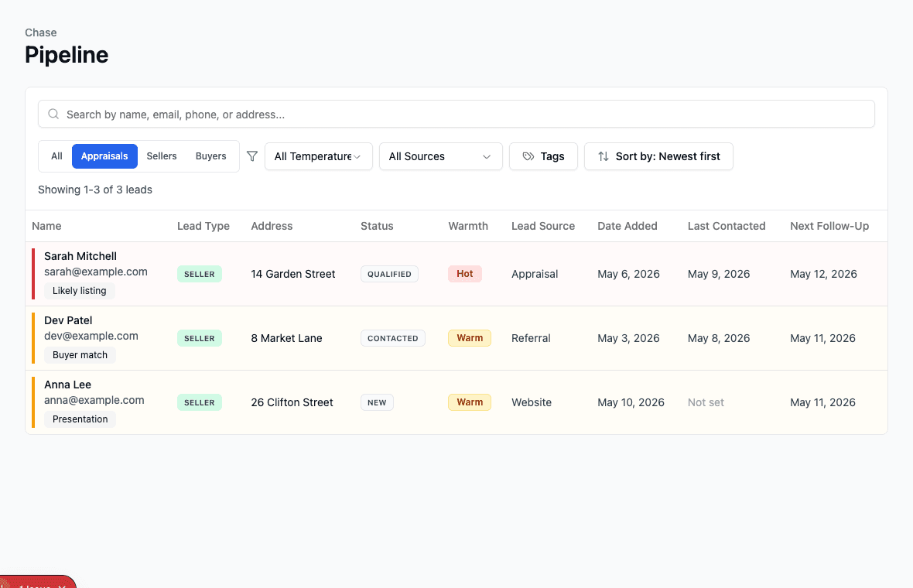Open Sort by: Newest first menu
This screenshot has height=588, width=913.
pyautogui.click(x=658, y=156)
